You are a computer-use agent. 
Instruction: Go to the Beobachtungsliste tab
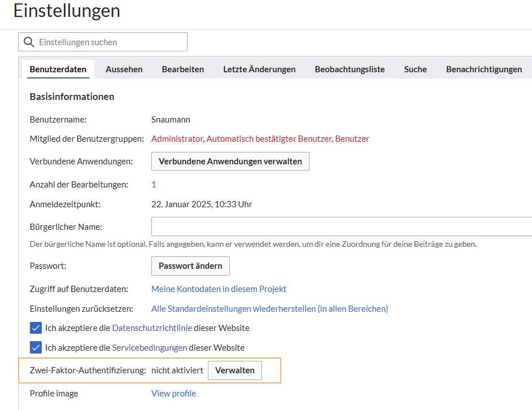pyautogui.click(x=350, y=69)
